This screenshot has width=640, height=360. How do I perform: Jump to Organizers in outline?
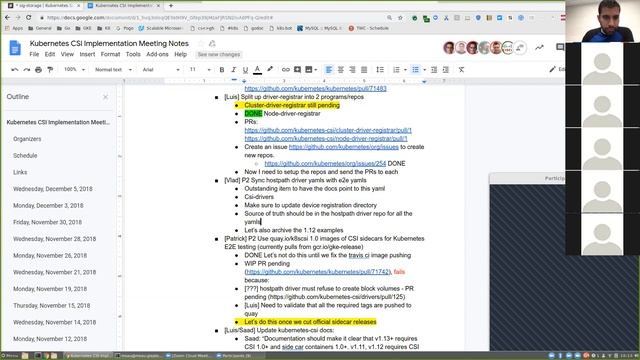pyautogui.click(x=27, y=139)
